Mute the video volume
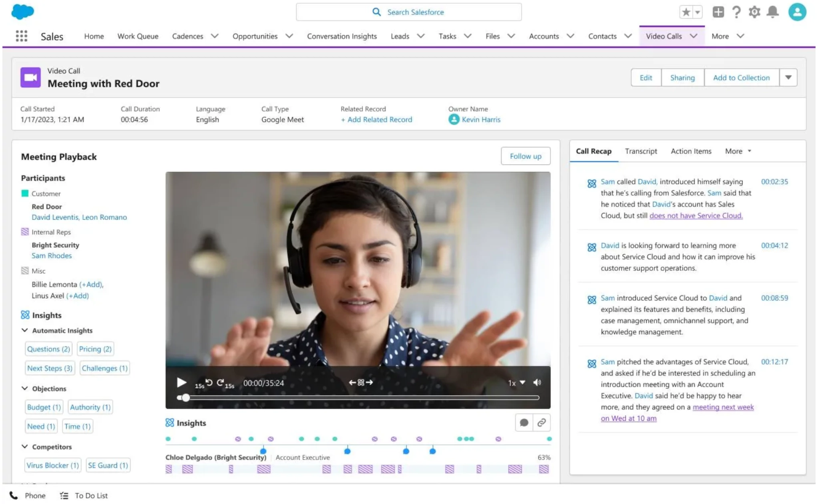 pyautogui.click(x=537, y=382)
